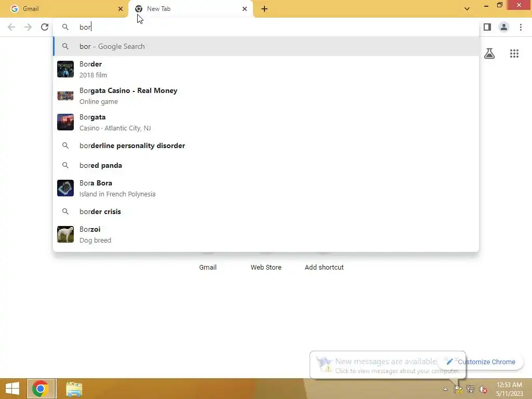Choose 'bor - Google Search' suggestion

coord(267,46)
